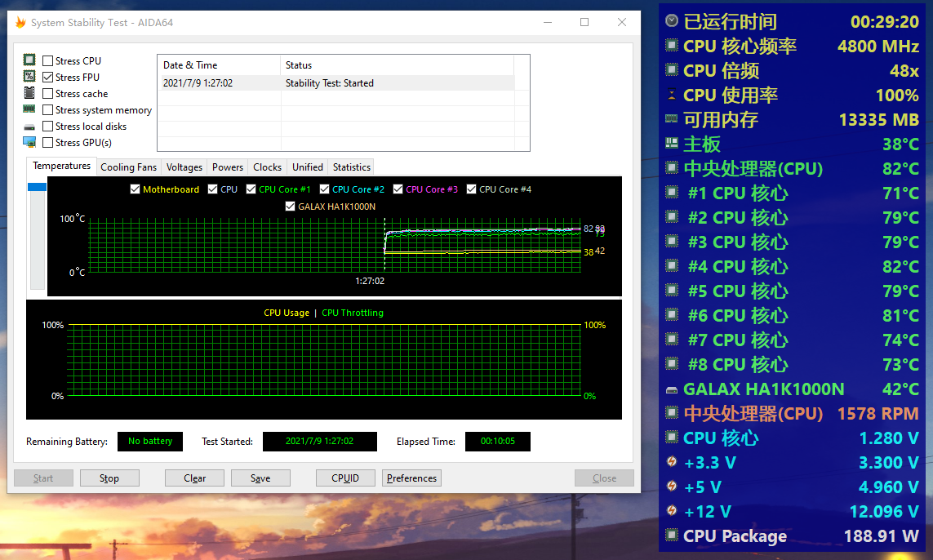933x560 pixels.
Task: Click the Stress CPU processor icon
Action: [x=29, y=60]
